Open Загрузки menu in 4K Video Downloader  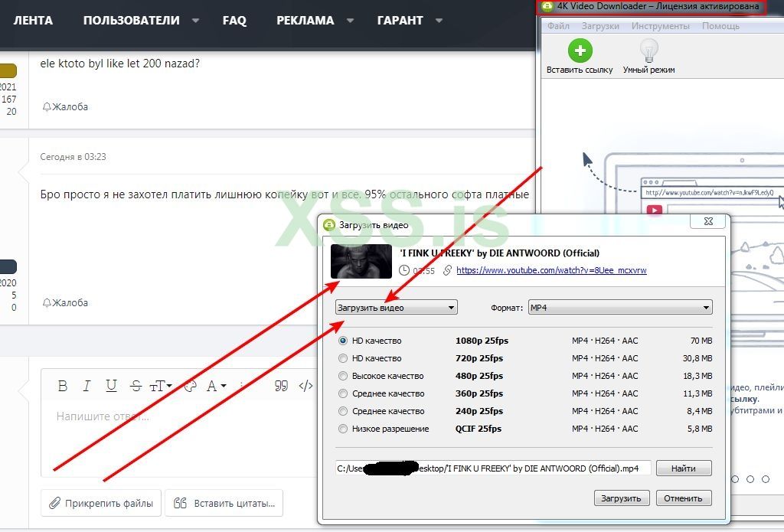pyautogui.click(x=600, y=26)
